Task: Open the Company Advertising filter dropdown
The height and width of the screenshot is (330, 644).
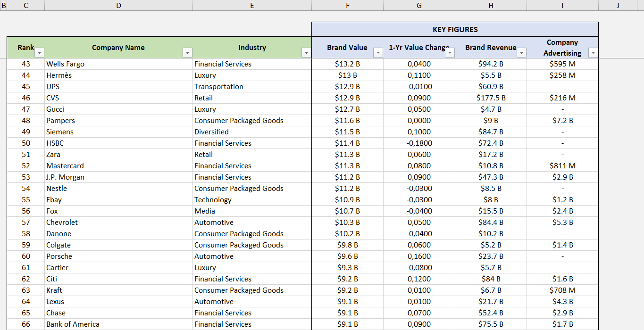Action: [594, 53]
